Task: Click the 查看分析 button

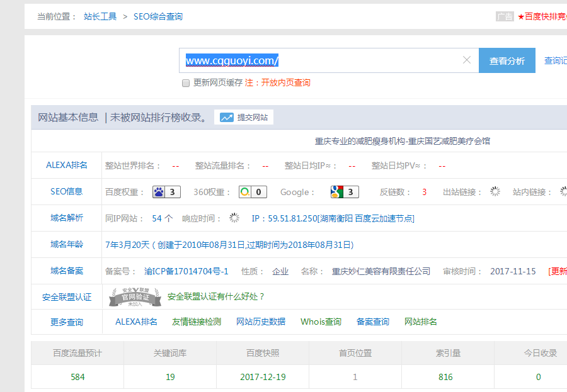Action: [x=507, y=60]
